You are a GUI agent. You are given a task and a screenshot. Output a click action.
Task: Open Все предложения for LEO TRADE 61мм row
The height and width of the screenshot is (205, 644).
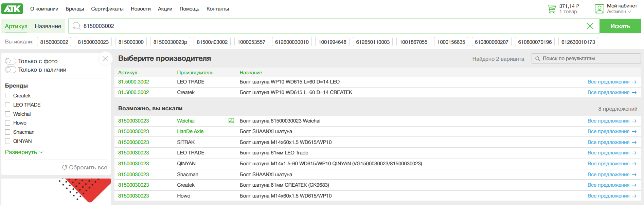(x=612, y=153)
